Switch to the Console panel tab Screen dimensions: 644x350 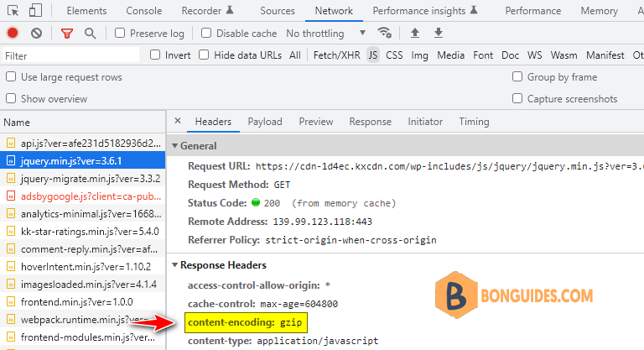[x=143, y=11]
